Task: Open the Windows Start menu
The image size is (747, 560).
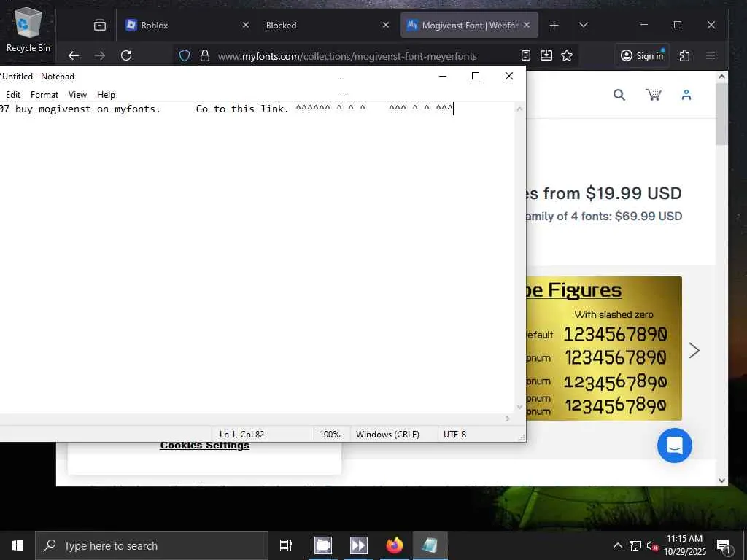Action: 18,545
